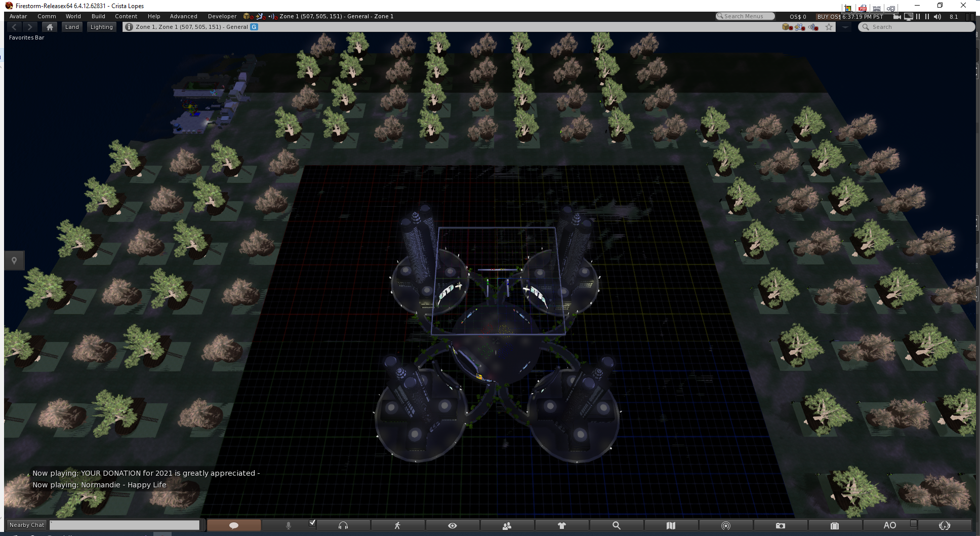Open the Build menu
This screenshot has width=980, height=536.
pyautogui.click(x=98, y=16)
